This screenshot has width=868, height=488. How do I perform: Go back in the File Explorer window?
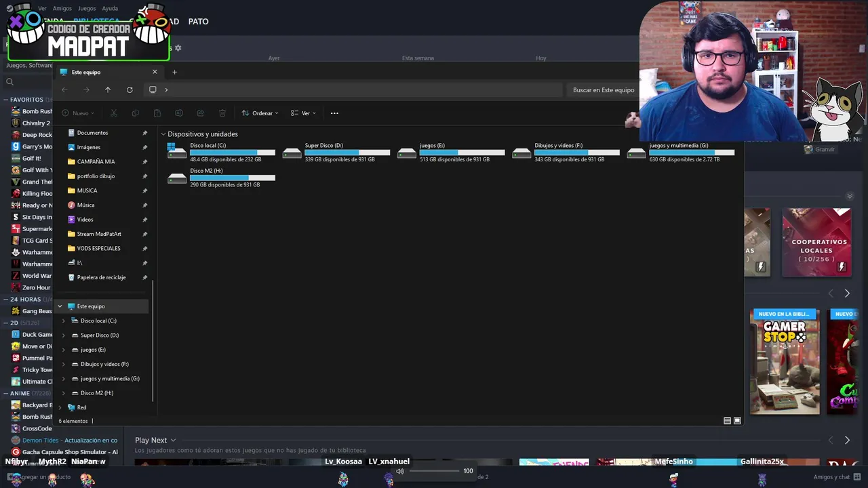point(64,89)
